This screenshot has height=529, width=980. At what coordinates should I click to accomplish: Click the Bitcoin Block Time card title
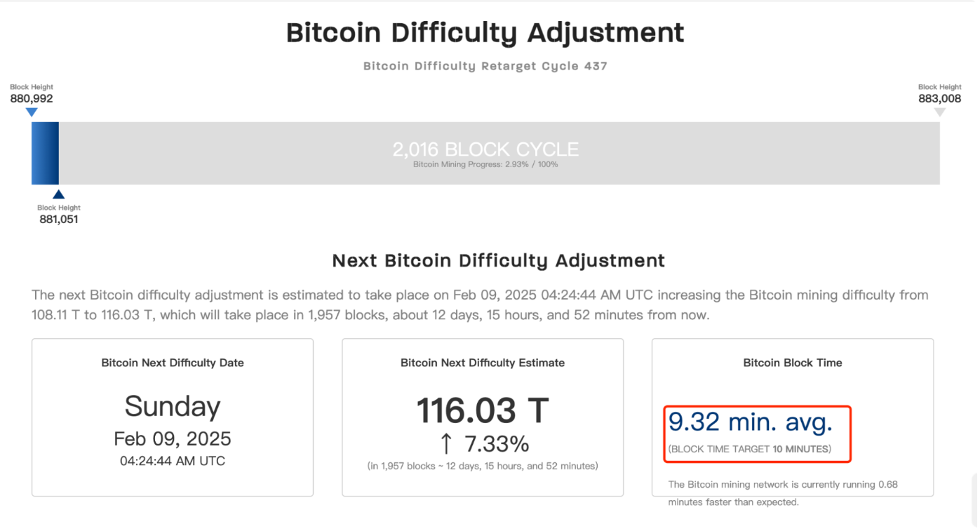click(x=793, y=363)
